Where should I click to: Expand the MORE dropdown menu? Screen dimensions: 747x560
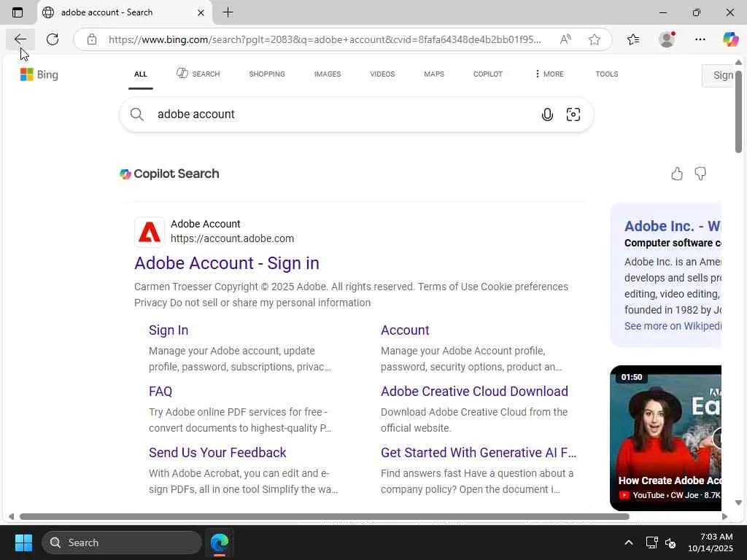click(549, 74)
